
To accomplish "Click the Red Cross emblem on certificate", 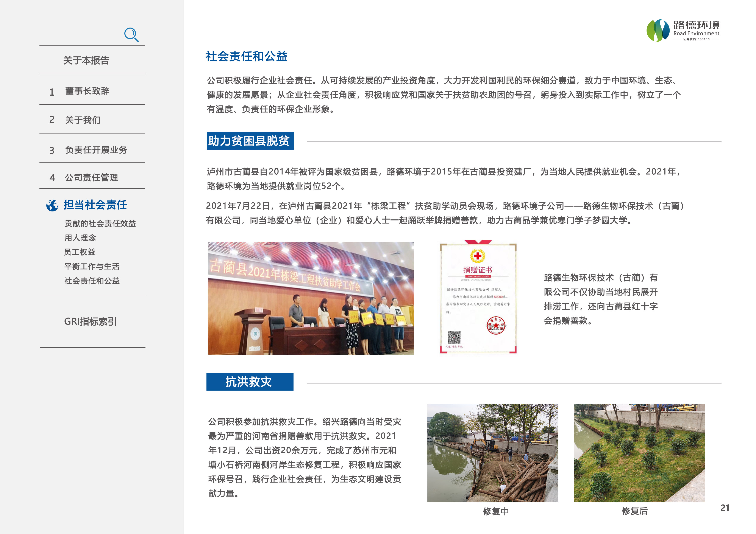I will [477, 256].
